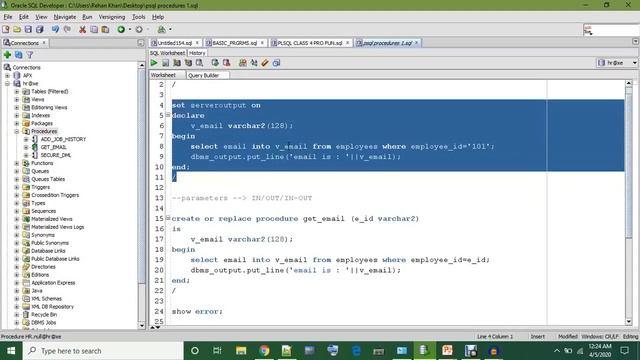The height and width of the screenshot is (360, 640).
Task: Select the Sequences tree node
Action: [x=44, y=211]
